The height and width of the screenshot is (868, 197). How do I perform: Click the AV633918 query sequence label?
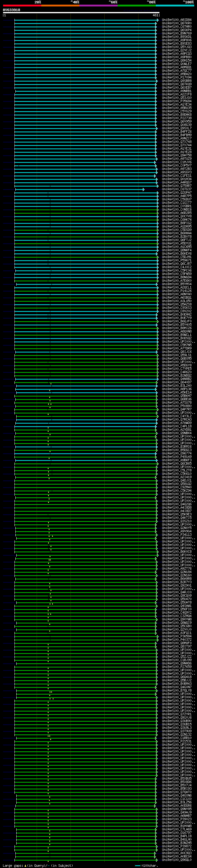coord(11,10)
